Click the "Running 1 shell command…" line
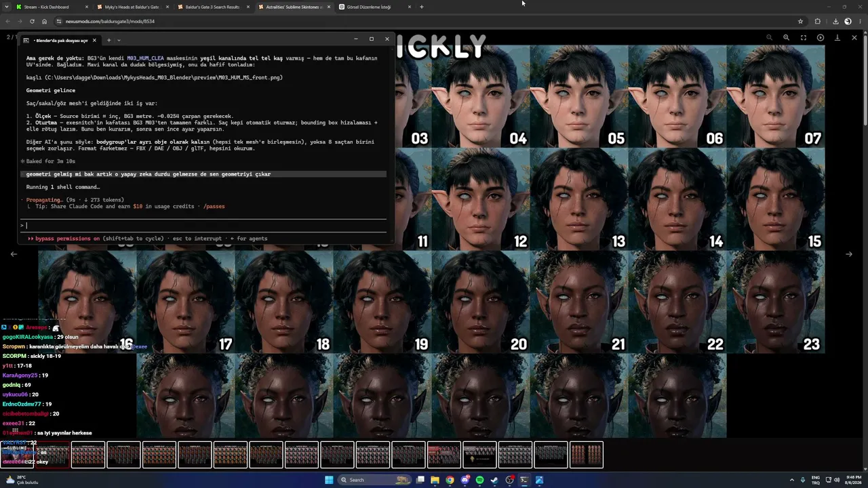The image size is (868, 488). coord(63,187)
